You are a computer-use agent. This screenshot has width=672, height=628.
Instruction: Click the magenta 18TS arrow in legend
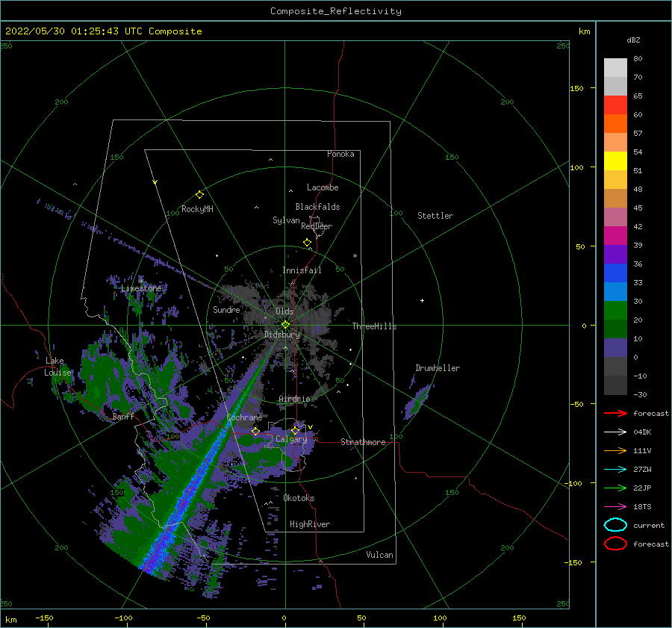615,507
